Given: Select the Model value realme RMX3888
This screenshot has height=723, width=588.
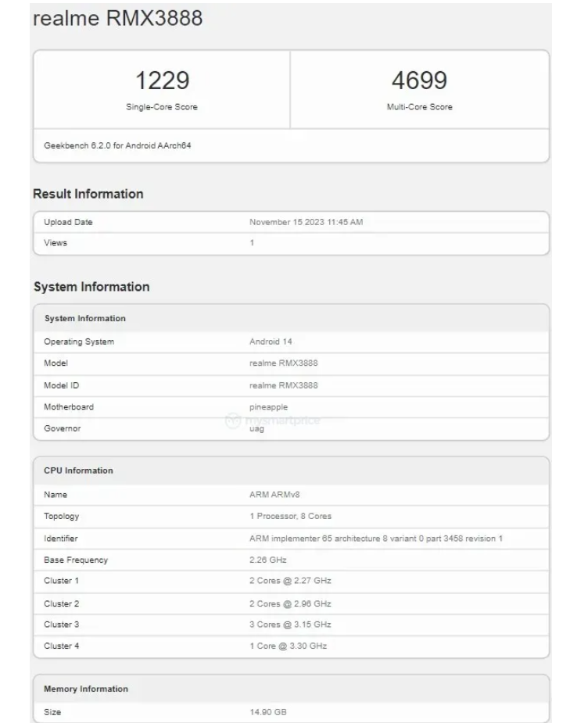Looking at the screenshot, I should pos(284,363).
